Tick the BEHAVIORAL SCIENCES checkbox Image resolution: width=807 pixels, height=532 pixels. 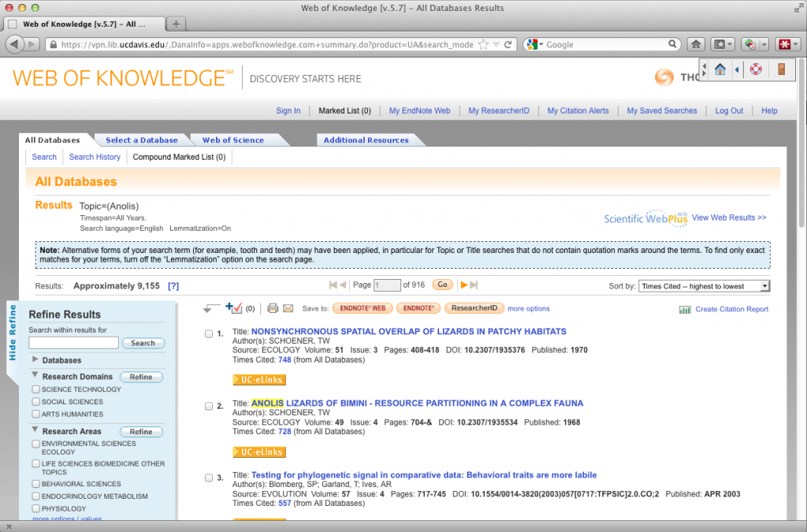click(x=35, y=484)
